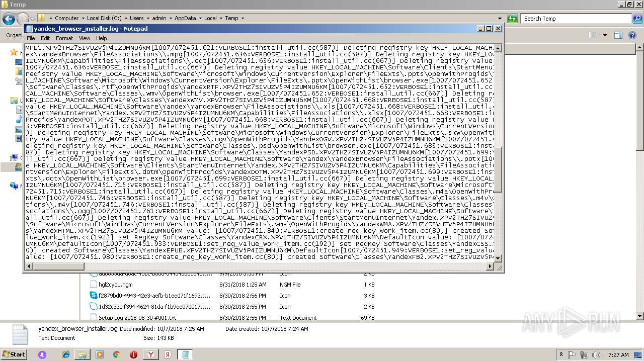Screen dimensions: 644x362
Task: Open Explorer help question mark icon
Action: click(633, 35)
